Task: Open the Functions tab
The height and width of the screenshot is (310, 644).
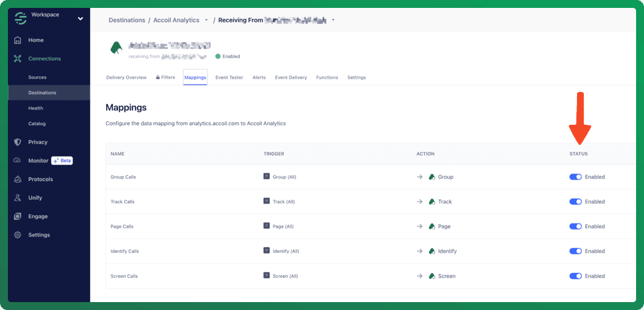Action: click(x=327, y=77)
